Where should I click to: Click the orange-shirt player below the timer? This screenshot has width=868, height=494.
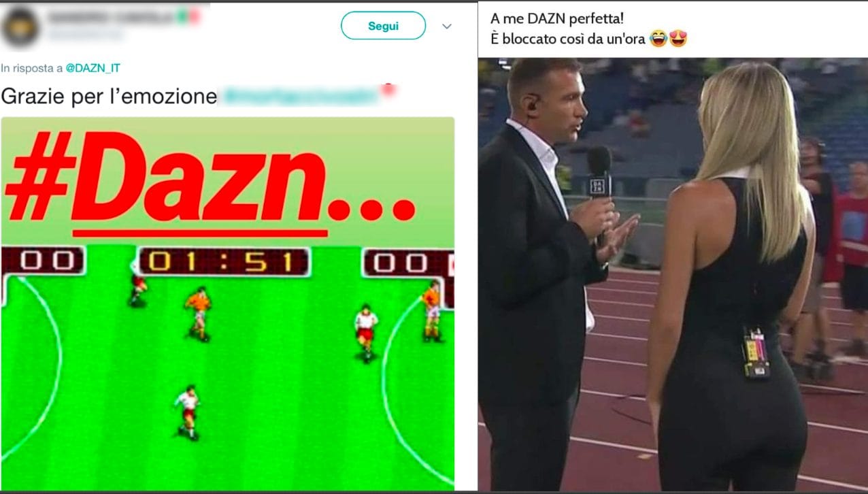198,313
